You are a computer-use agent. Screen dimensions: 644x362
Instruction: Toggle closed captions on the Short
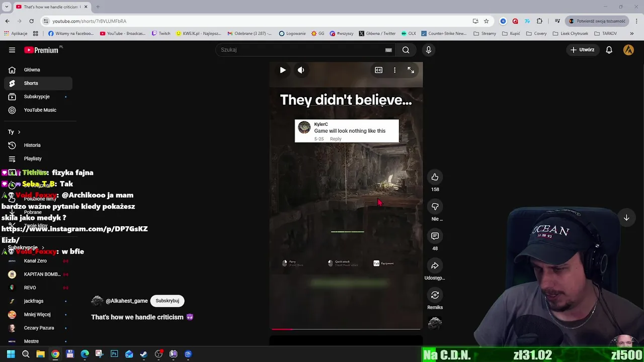tap(378, 70)
